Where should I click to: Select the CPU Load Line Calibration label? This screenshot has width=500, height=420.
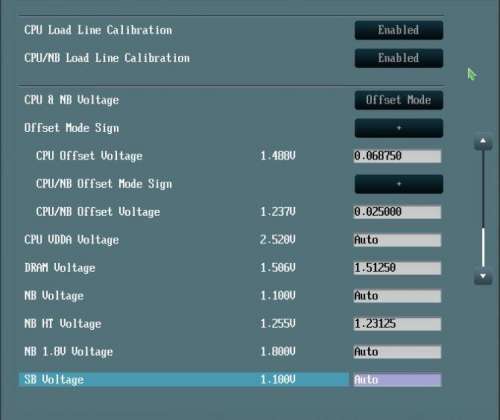point(98,30)
